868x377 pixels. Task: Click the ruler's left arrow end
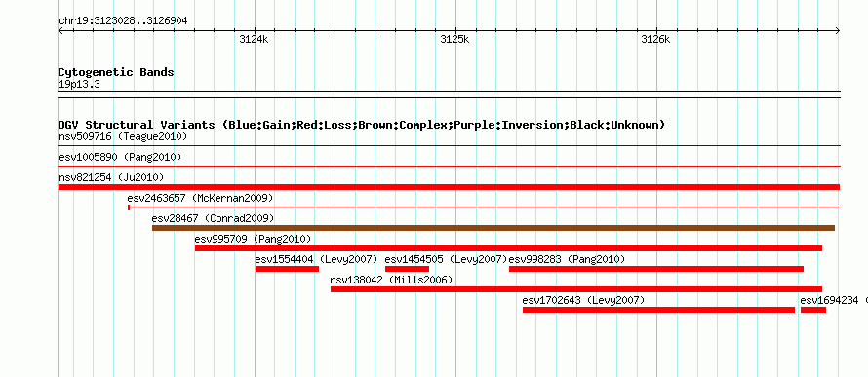(60, 31)
